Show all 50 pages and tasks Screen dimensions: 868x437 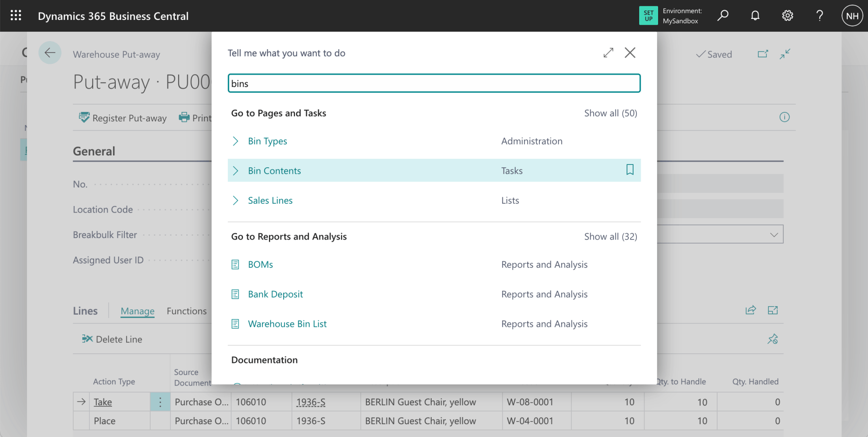point(610,113)
